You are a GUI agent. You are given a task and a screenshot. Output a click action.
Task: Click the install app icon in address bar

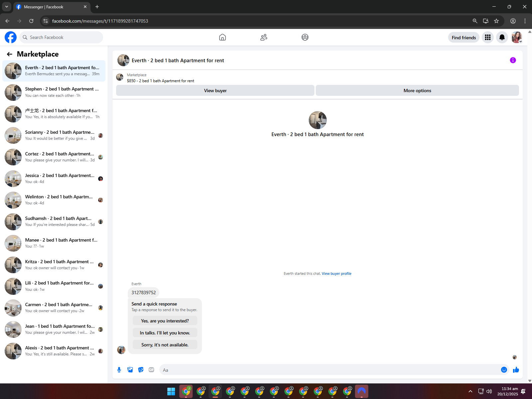click(486, 21)
